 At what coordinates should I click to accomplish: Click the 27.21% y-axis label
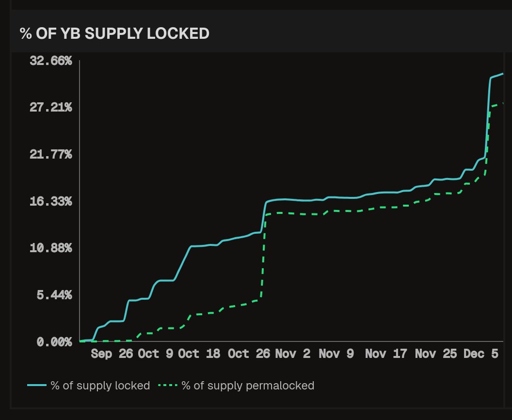(x=51, y=107)
